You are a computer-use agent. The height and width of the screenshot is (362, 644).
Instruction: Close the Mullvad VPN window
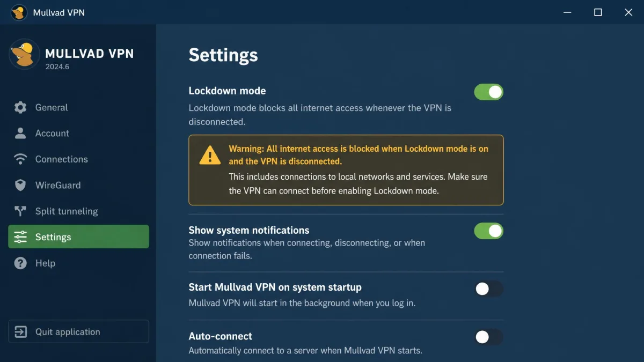pyautogui.click(x=628, y=12)
